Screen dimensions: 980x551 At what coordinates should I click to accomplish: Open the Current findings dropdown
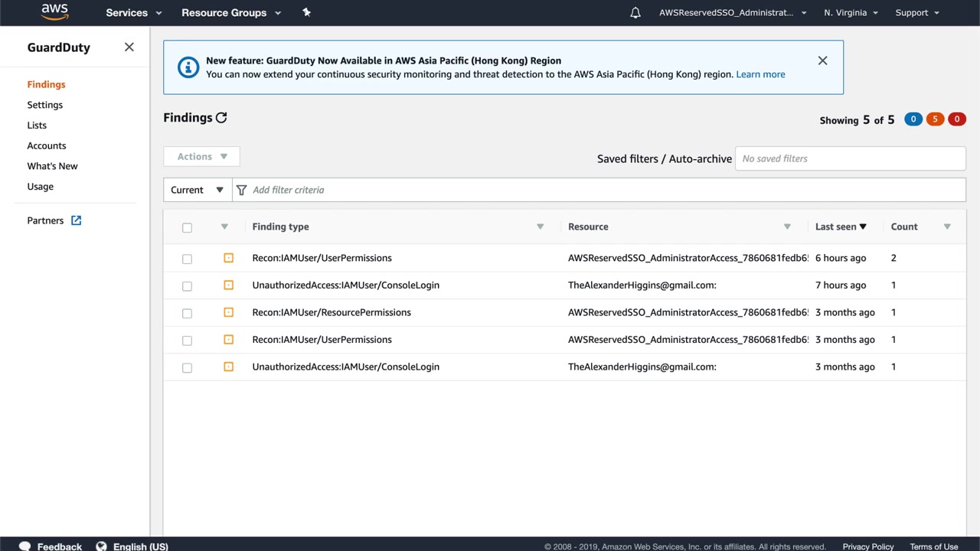point(198,190)
